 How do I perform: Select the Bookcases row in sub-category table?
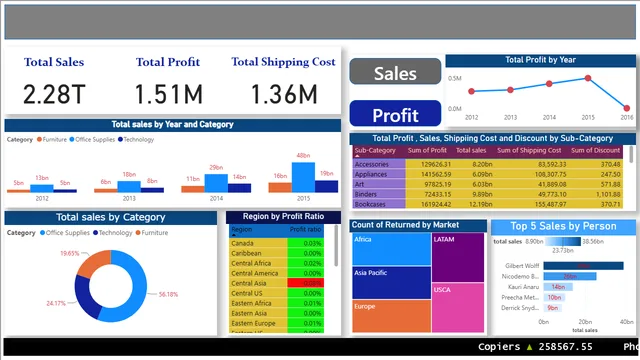(x=488, y=204)
